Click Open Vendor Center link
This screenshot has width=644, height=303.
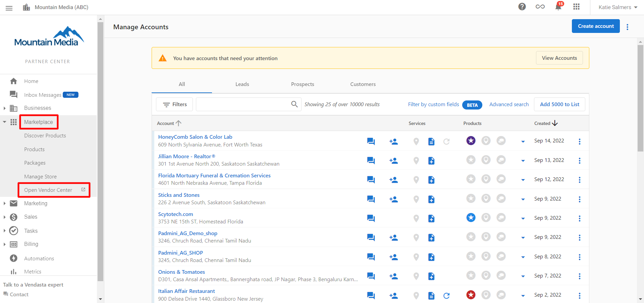pos(48,190)
